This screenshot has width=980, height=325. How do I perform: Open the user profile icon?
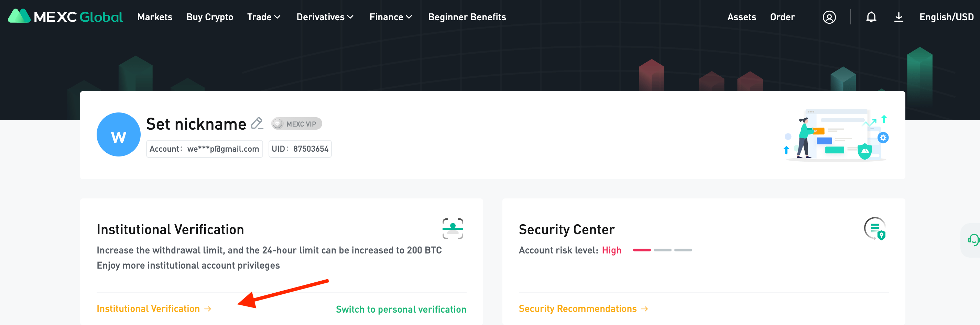tap(829, 17)
